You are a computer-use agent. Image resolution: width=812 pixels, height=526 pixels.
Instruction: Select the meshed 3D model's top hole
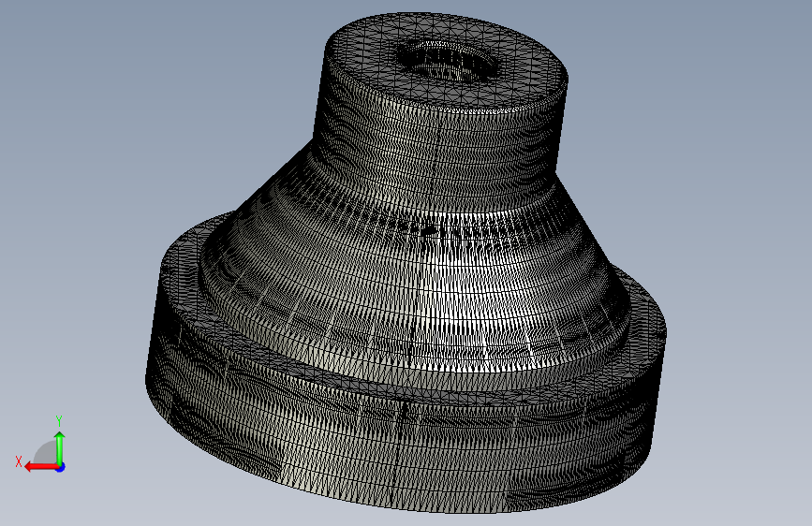[x=448, y=60]
